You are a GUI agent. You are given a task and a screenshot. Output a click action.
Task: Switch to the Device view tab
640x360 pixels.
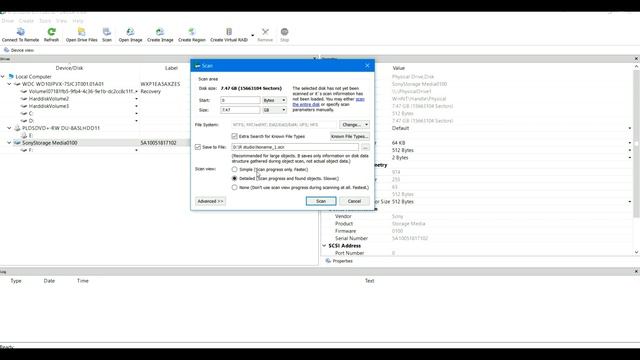tap(19, 50)
